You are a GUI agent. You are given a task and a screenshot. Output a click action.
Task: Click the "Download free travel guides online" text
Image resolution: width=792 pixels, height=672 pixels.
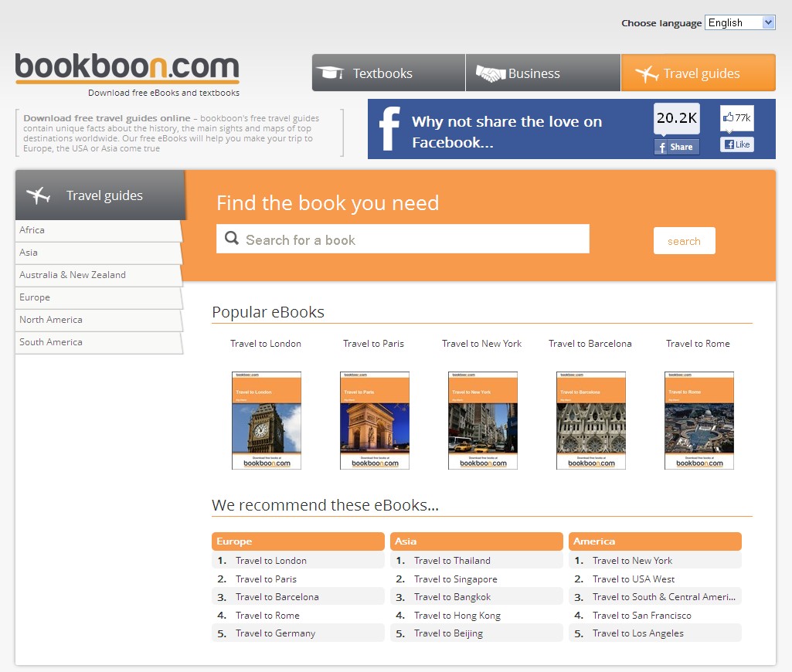click(107, 118)
